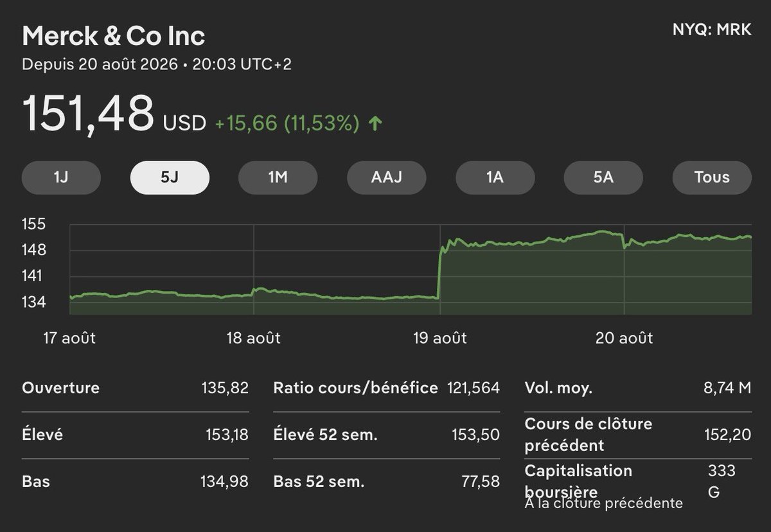Click the Vol. moy. label
The height and width of the screenshot is (532, 771).
[558, 388]
